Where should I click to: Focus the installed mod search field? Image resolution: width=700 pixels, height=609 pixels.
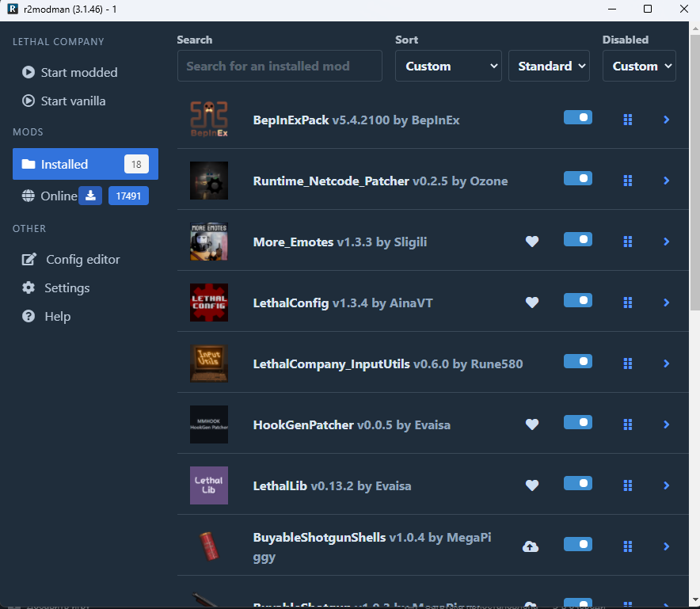[x=280, y=66]
